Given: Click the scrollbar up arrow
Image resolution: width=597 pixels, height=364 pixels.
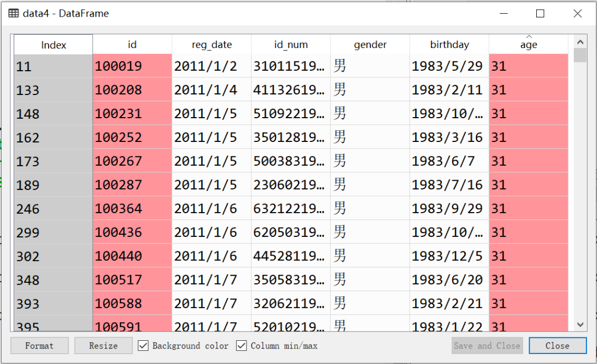Looking at the screenshot, I should (580, 42).
